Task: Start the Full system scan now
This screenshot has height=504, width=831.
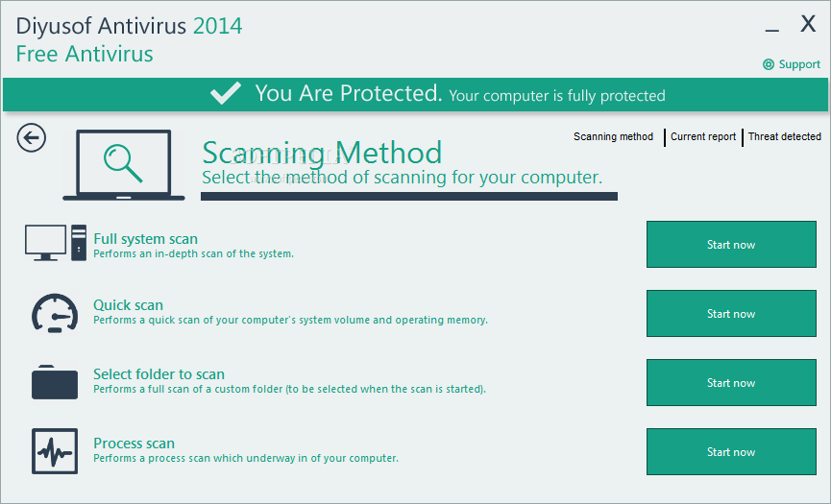Action: pos(731,245)
